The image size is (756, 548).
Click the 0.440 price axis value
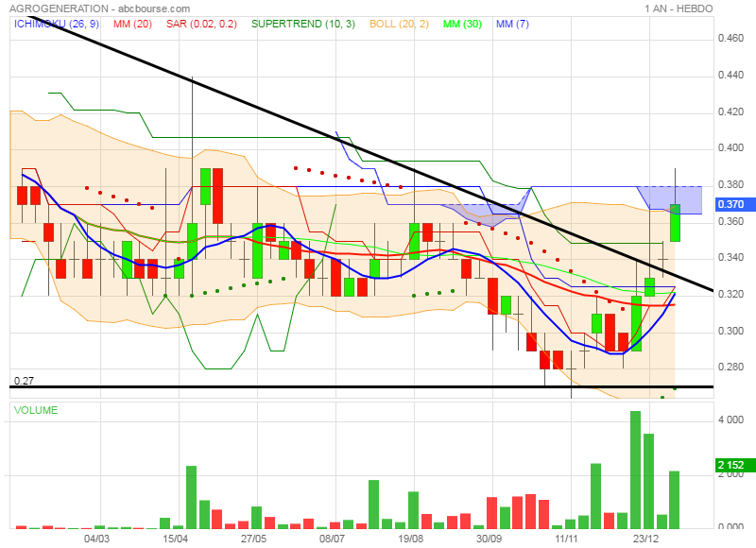pos(730,76)
